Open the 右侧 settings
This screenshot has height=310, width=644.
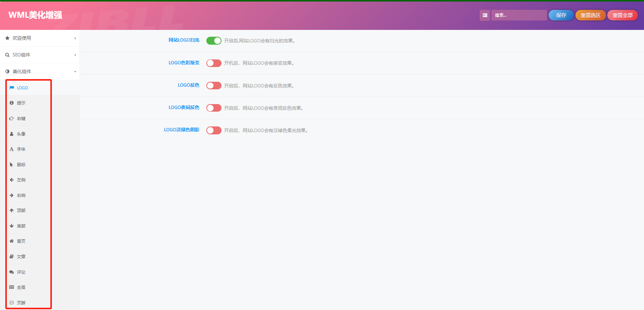[x=40, y=195]
